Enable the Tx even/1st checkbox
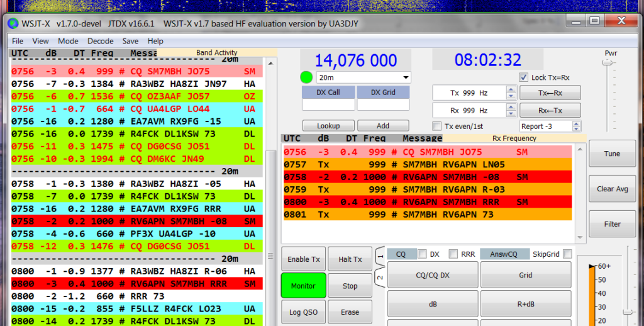 pyautogui.click(x=437, y=126)
